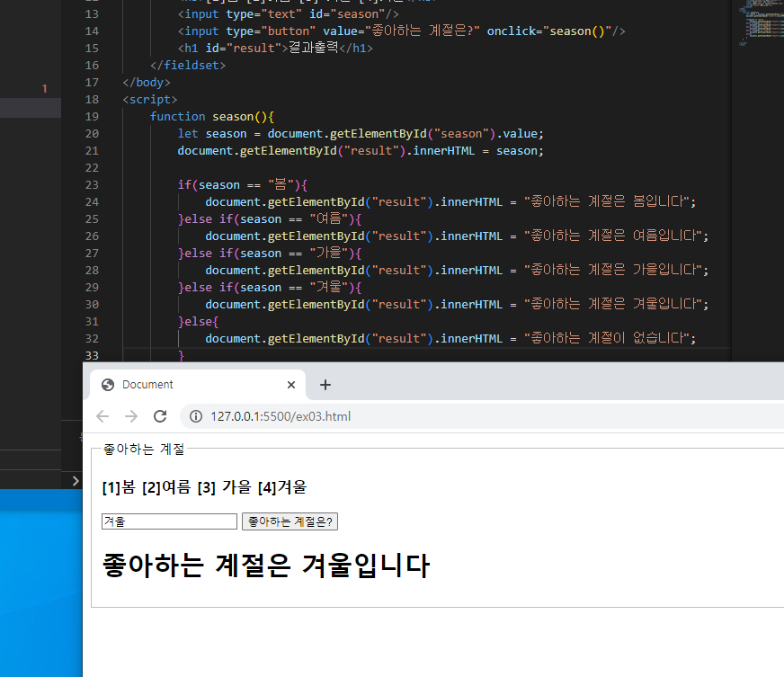Image resolution: width=784 pixels, height=677 pixels.
Task: View site information icon in address bar
Action: [x=196, y=416]
